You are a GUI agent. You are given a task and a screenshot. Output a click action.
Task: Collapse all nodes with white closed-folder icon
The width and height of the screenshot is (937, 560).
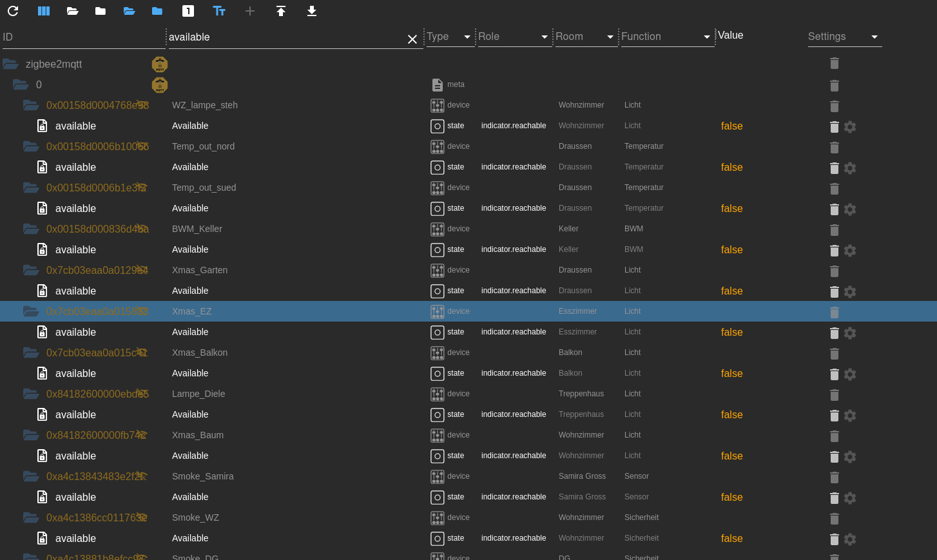101,11
